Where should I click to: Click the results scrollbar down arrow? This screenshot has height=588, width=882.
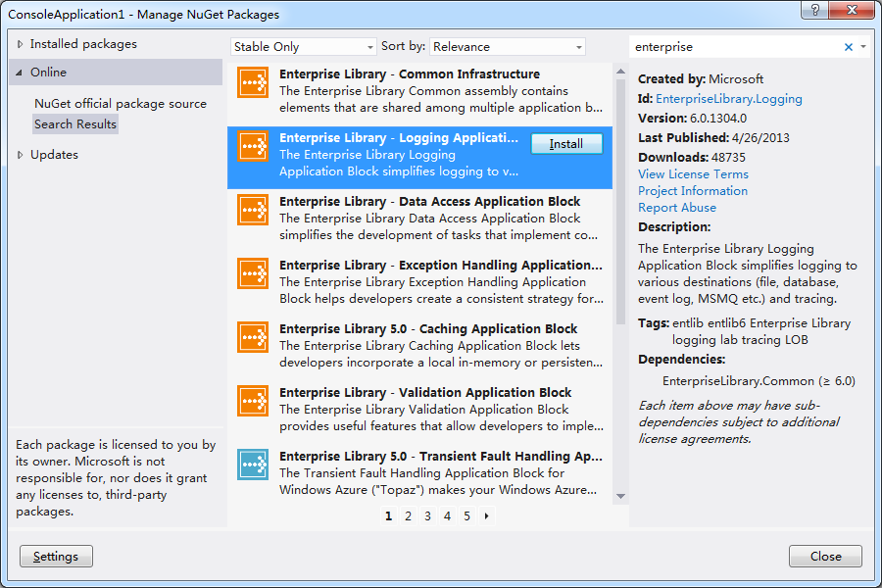pyautogui.click(x=621, y=496)
